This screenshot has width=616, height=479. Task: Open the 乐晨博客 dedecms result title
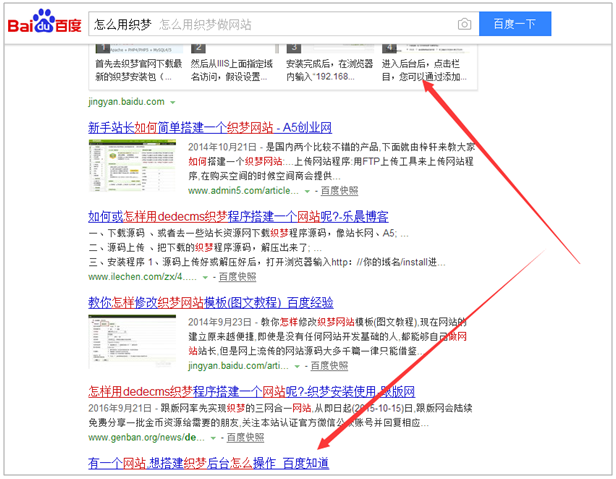pyautogui.click(x=238, y=216)
